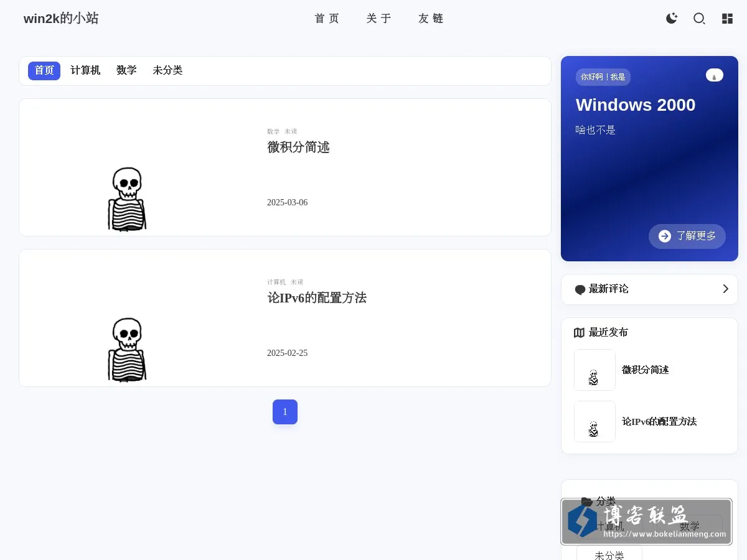Open 微积分简述 link in 最近发布

coord(646,370)
